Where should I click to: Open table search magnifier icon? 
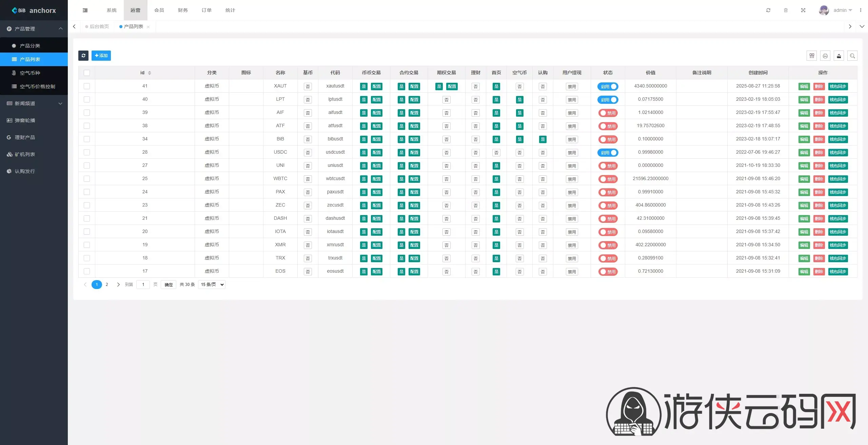coord(852,56)
